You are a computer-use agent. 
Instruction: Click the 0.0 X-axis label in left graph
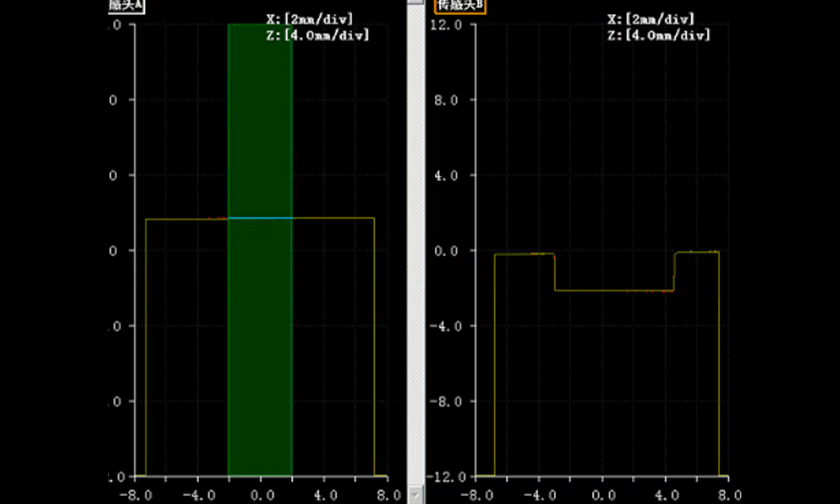pos(262,495)
